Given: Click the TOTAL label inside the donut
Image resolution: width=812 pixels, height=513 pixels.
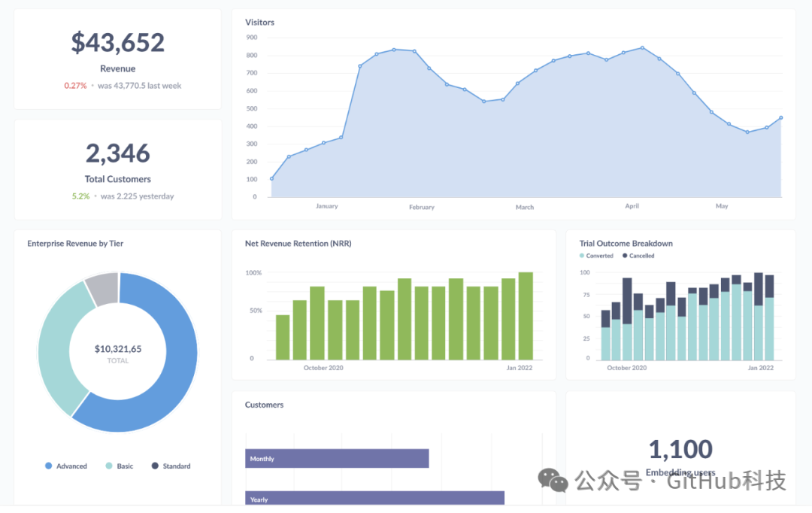Looking at the screenshot, I should click(117, 360).
